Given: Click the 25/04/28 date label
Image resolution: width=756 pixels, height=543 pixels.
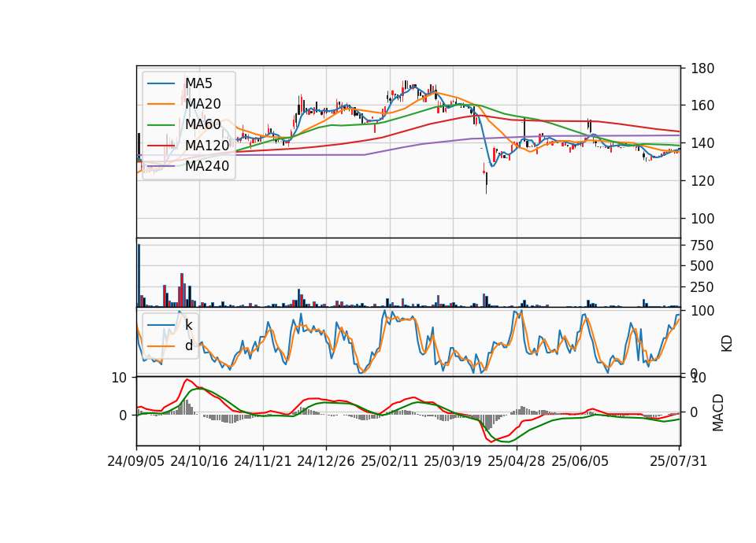Looking at the screenshot, I should tap(517, 461).
